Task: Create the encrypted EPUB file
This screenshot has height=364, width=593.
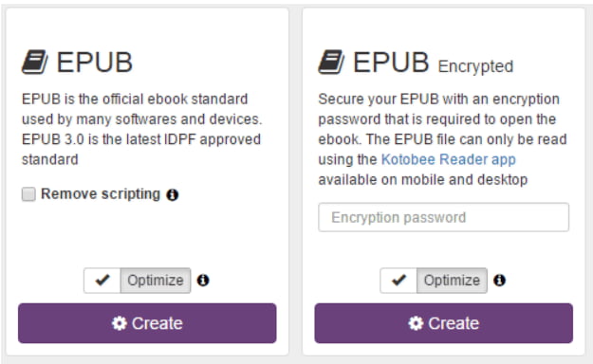Action: (x=444, y=323)
